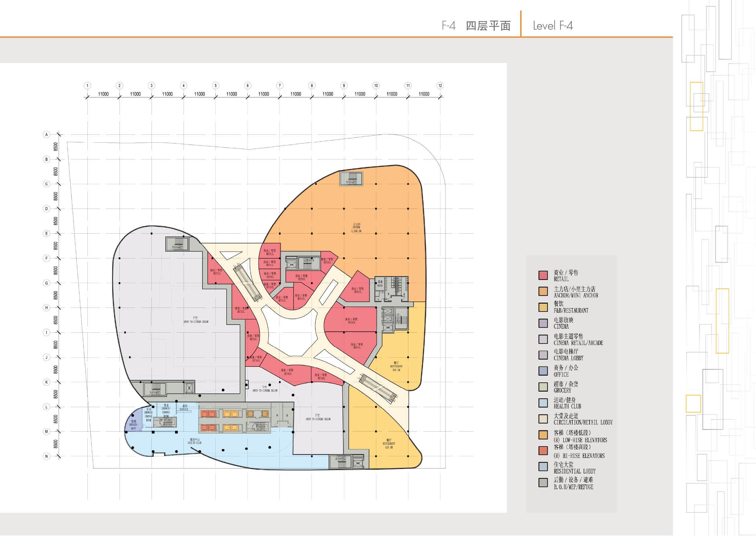The width and height of the screenshot is (756, 536).
Task: Click grid bubble G on row axis
Action: point(46,283)
